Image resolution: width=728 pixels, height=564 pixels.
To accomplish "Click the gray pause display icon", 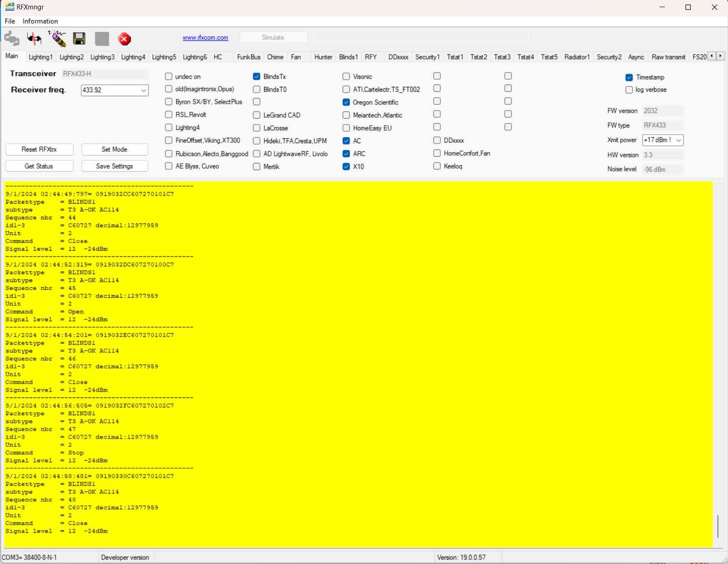I will pyautogui.click(x=102, y=39).
